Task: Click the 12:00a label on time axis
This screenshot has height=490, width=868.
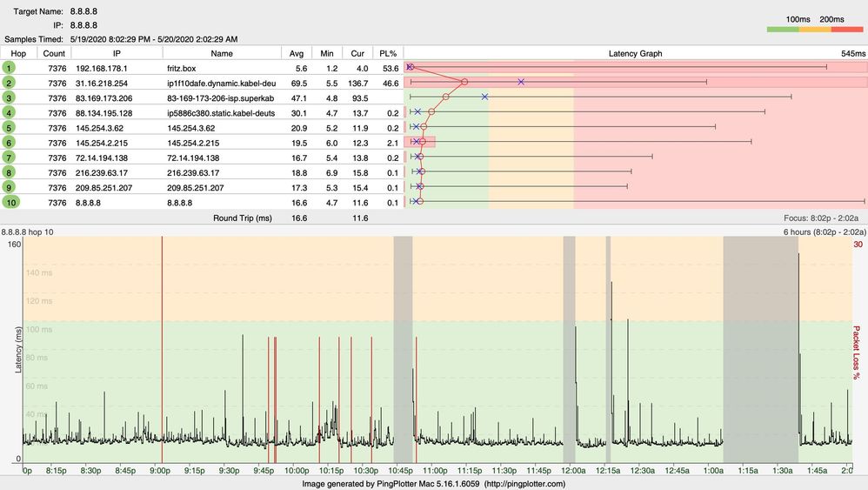Action: 572,471
